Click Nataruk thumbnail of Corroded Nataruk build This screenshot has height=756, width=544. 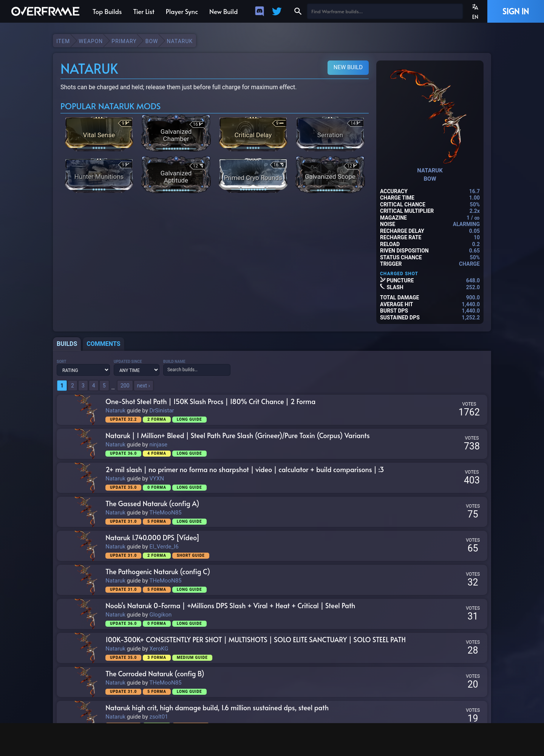coord(87,682)
